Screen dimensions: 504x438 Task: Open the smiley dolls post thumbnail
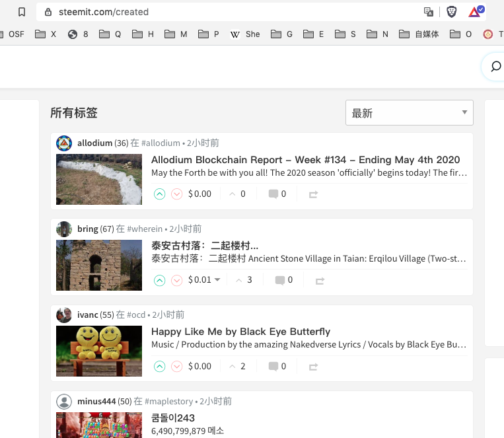[x=99, y=351]
